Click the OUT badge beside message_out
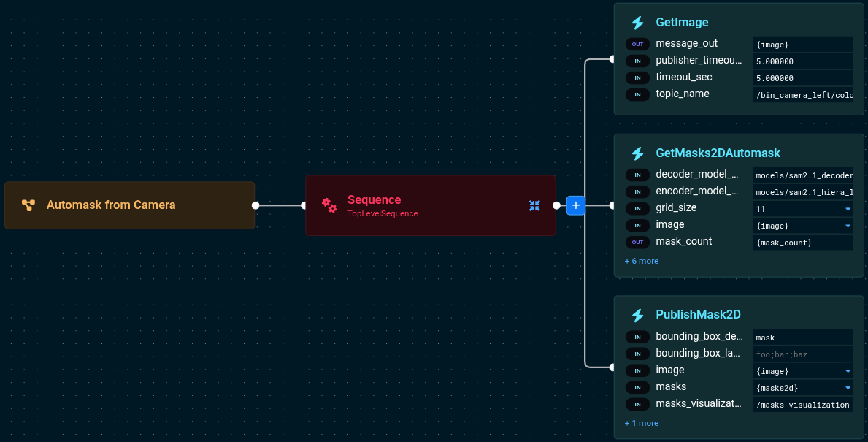This screenshot has height=442, width=868. [637, 44]
